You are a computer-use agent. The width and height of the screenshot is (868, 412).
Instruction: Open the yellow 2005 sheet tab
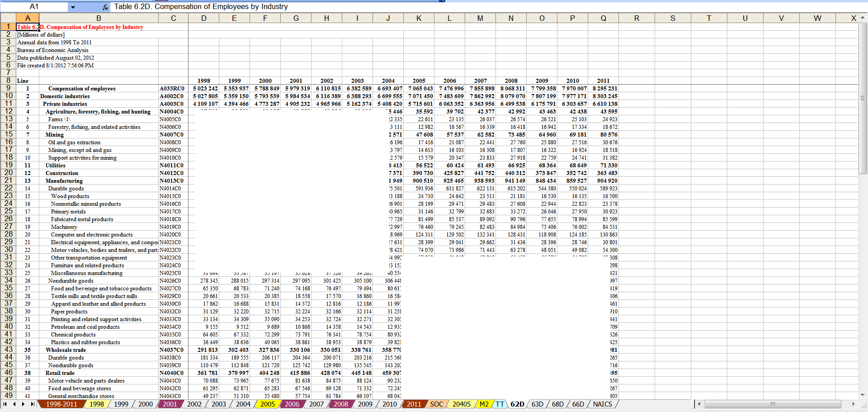pyautogui.click(x=267, y=404)
